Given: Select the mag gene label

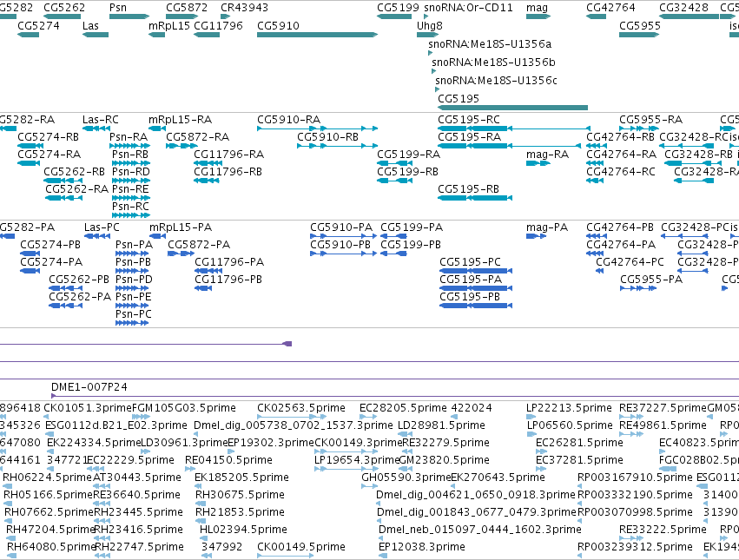Looking at the screenshot, I should (538, 8).
